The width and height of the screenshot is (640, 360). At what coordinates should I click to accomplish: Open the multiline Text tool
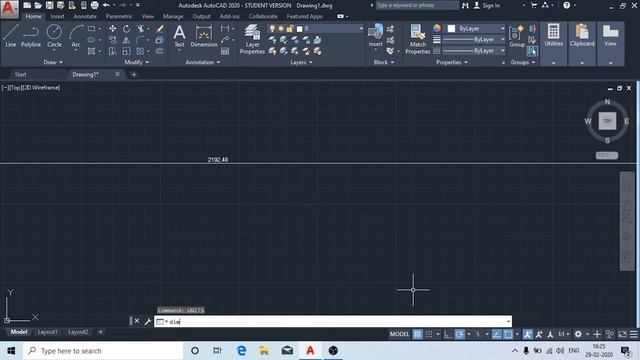tap(179, 36)
